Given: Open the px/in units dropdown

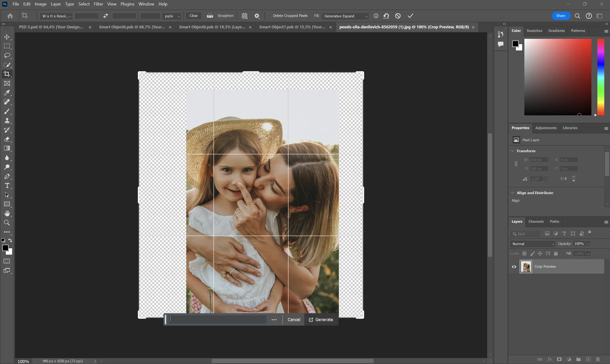Looking at the screenshot, I should pos(172,16).
